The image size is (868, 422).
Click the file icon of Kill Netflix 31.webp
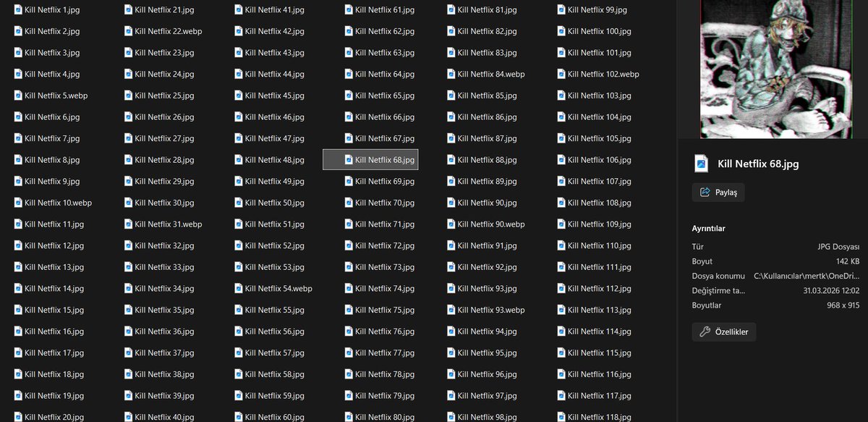coord(128,224)
